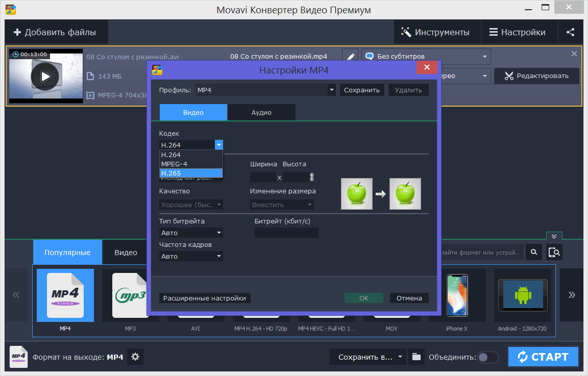The height and width of the screenshot is (376, 588).
Task: Open Тип битрейта Авто dropdown
Action: (191, 233)
